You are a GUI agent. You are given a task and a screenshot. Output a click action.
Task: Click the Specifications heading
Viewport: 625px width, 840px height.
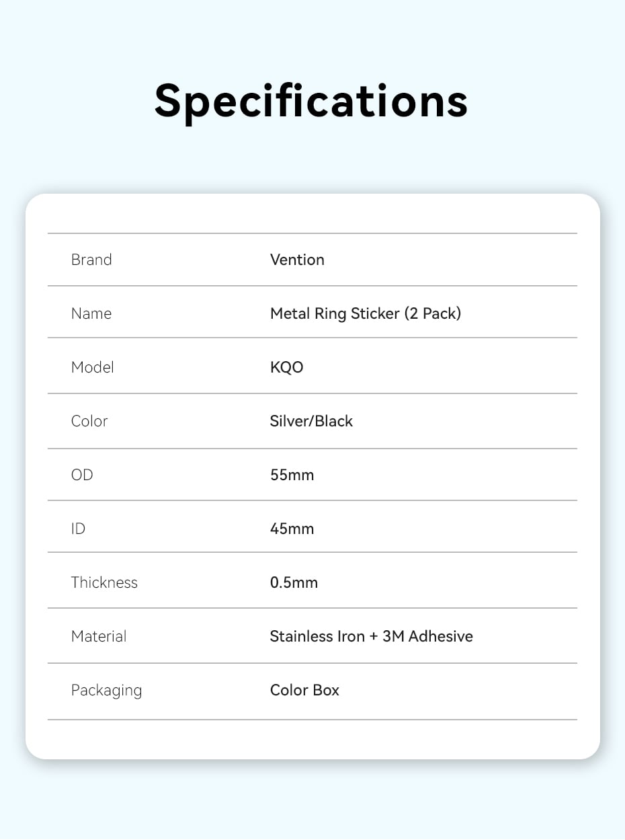pos(311,102)
